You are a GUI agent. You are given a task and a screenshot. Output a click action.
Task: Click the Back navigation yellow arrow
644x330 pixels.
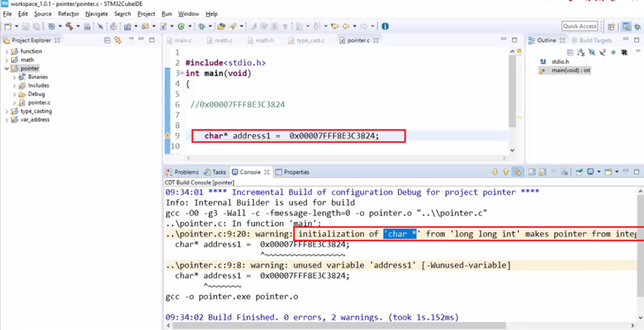[x=346, y=26]
